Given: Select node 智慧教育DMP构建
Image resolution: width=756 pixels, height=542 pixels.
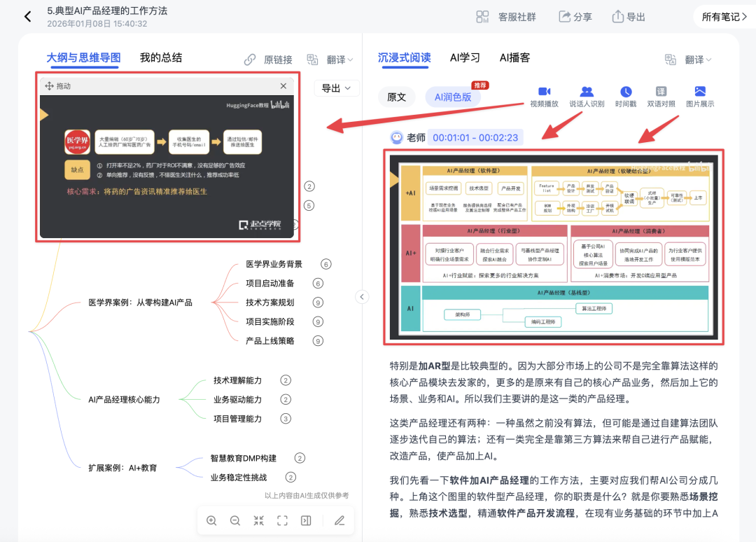Looking at the screenshot, I should coord(244,459).
